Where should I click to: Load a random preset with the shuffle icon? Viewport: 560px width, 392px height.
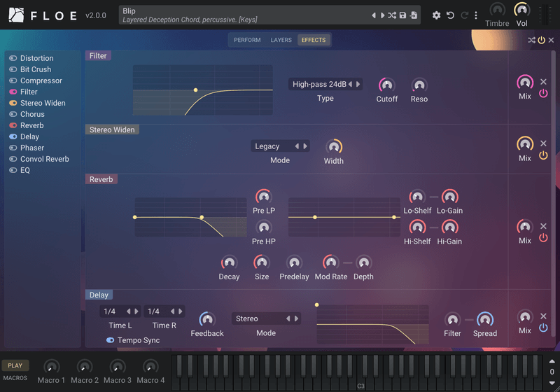[392, 15]
